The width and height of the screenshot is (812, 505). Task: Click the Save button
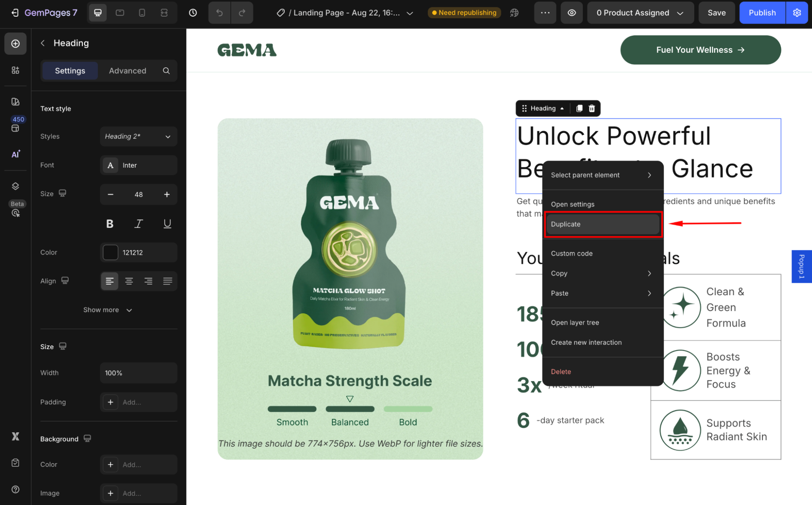click(x=716, y=13)
